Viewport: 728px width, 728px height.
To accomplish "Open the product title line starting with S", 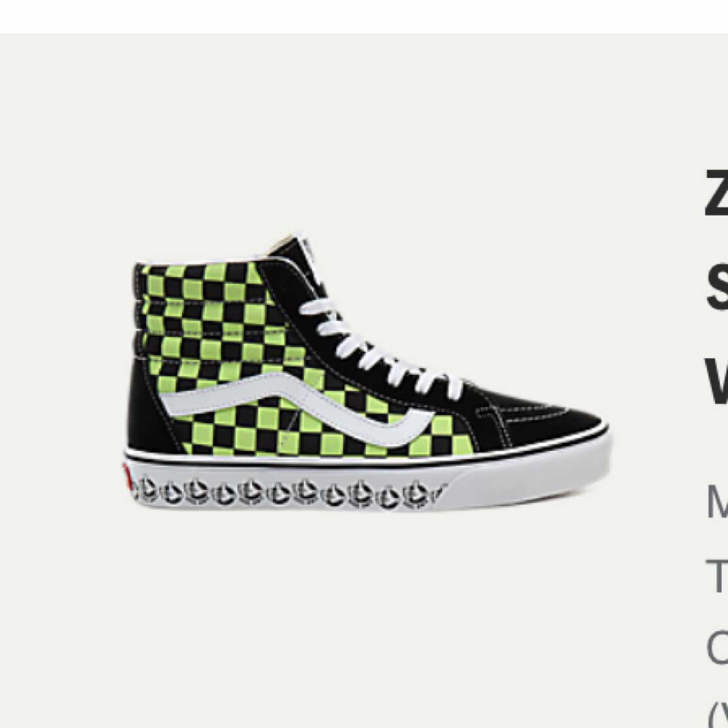I will tap(717, 287).
